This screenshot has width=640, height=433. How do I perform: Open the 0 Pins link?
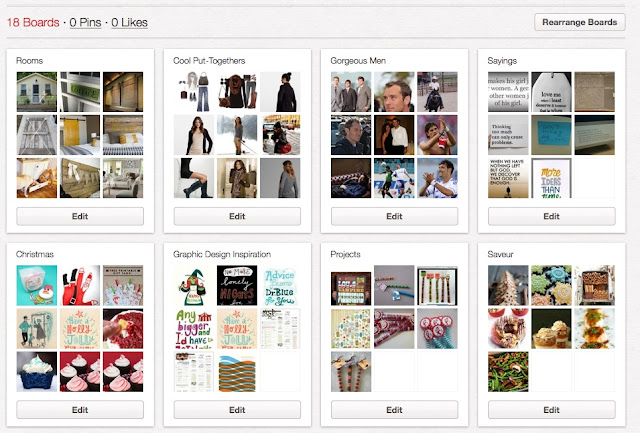(x=85, y=22)
